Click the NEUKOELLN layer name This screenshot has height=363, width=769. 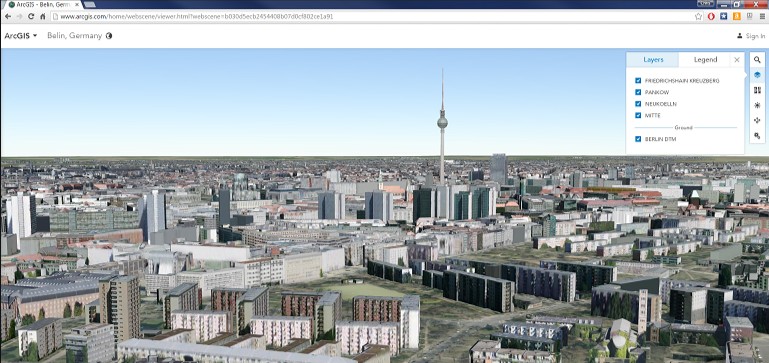tap(661, 104)
